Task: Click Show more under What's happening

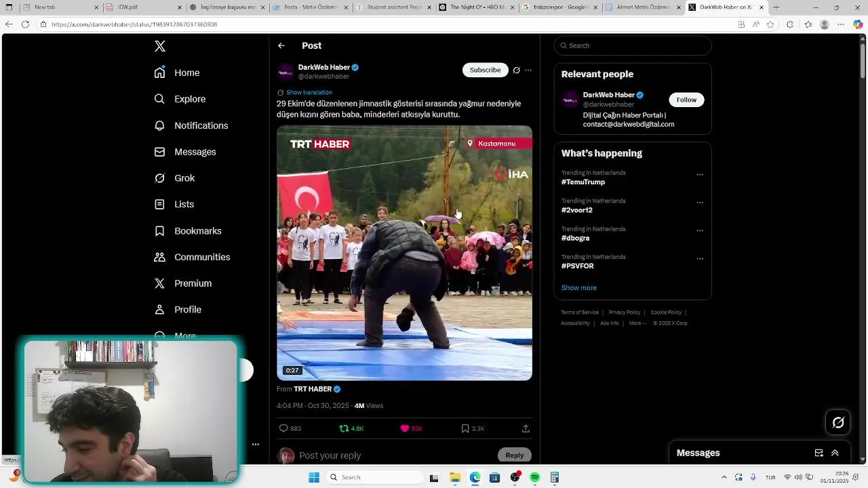Action: (x=578, y=287)
